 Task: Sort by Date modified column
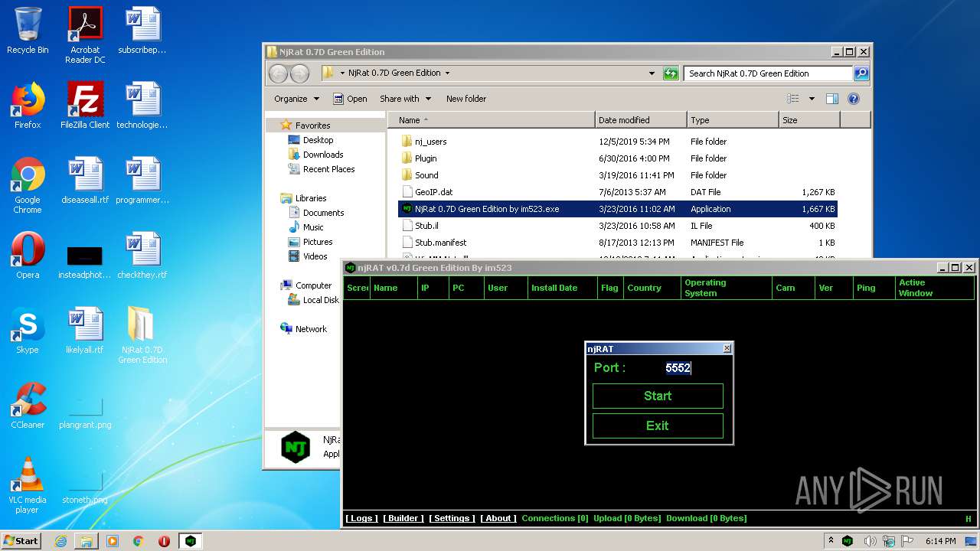pos(640,120)
